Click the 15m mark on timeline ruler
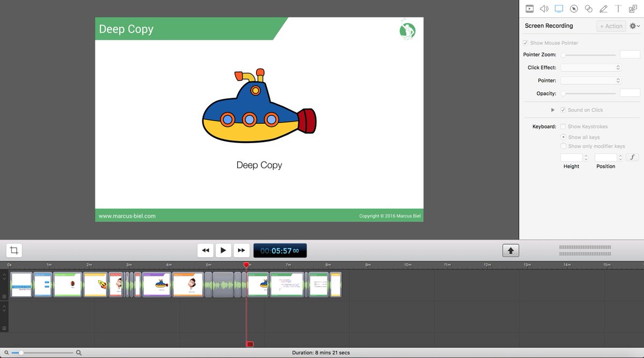Viewport: 644px width, 358px height. coord(606,265)
